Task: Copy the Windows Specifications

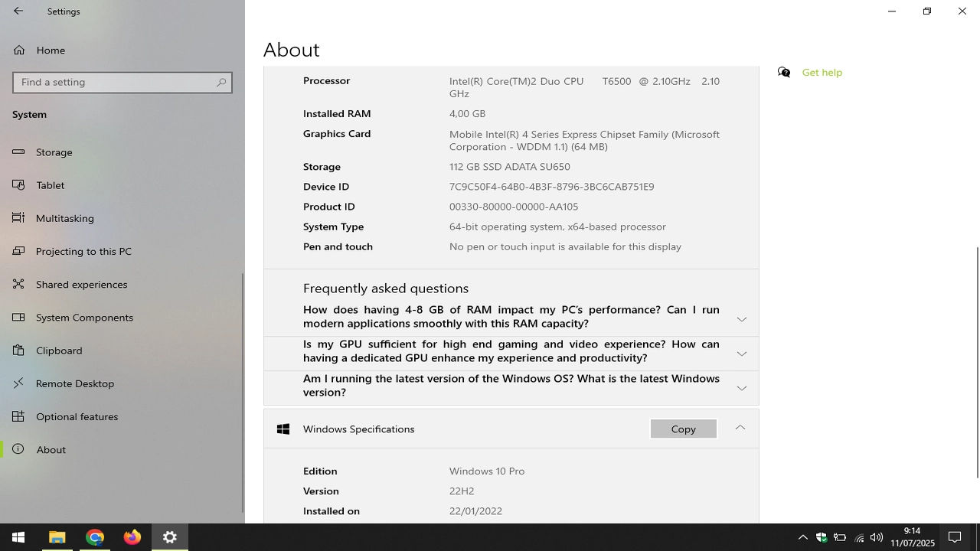Action: click(x=684, y=429)
